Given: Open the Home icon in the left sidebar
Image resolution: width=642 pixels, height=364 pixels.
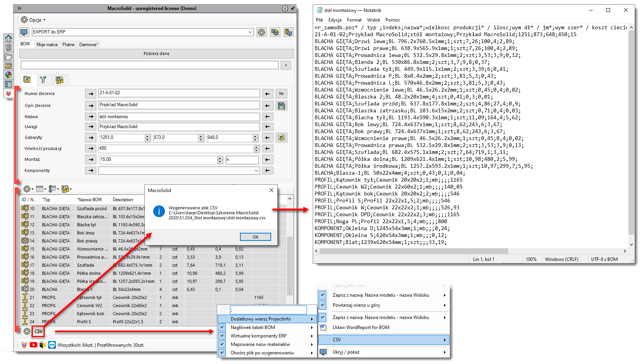Looking at the screenshot, I should [x=8, y=38].
